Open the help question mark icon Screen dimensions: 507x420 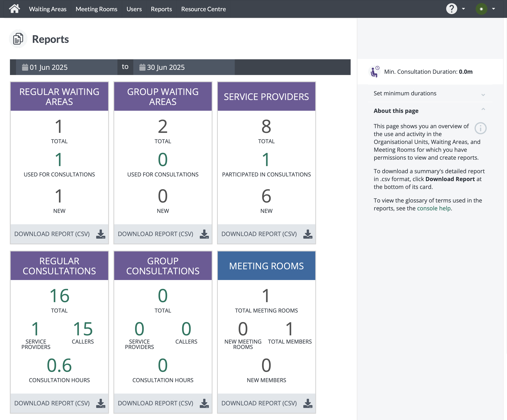click(451, 9)
